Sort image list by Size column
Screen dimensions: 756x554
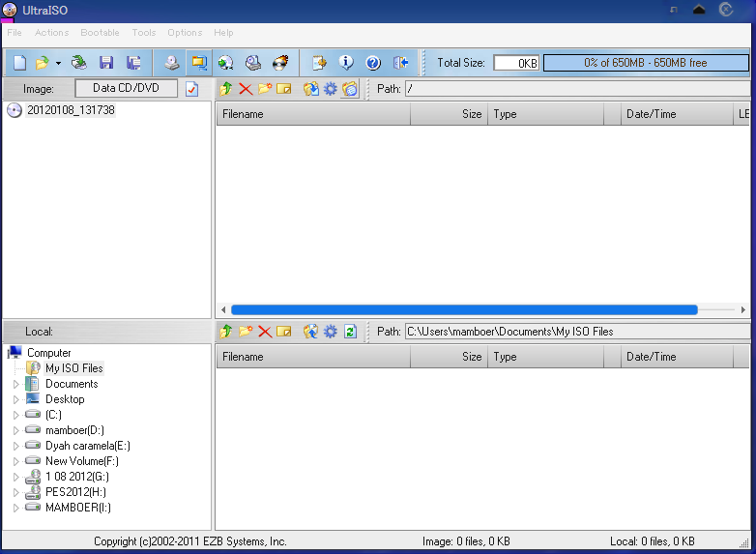(x=449, y=114)
